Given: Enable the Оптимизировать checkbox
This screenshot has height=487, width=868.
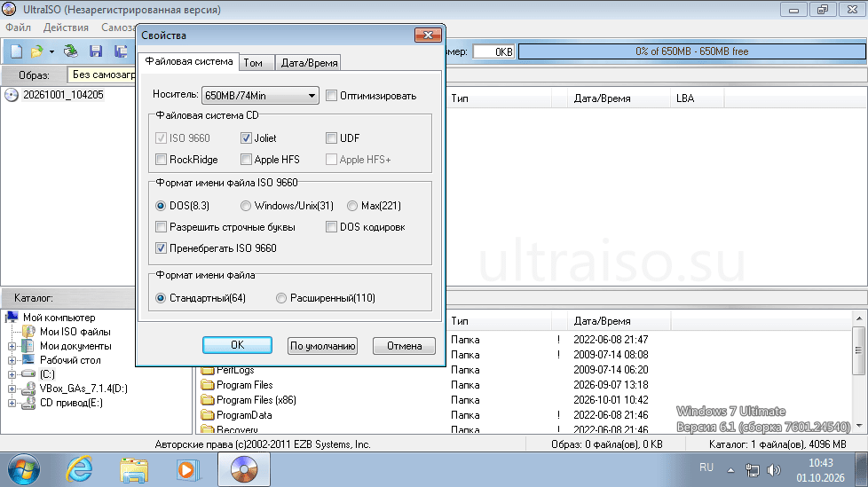Looking at the screenshot, I should pos(331,95).
